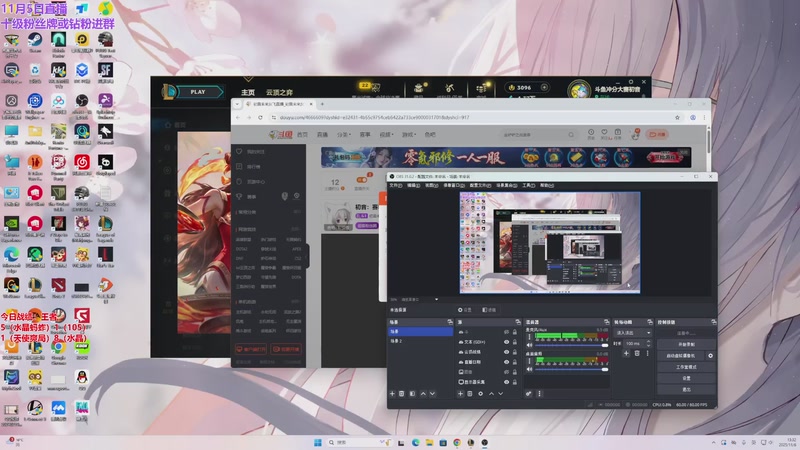Open the OBS preview scale dropdown
Viewport: 800px width, 450px height.
[436, 299]
